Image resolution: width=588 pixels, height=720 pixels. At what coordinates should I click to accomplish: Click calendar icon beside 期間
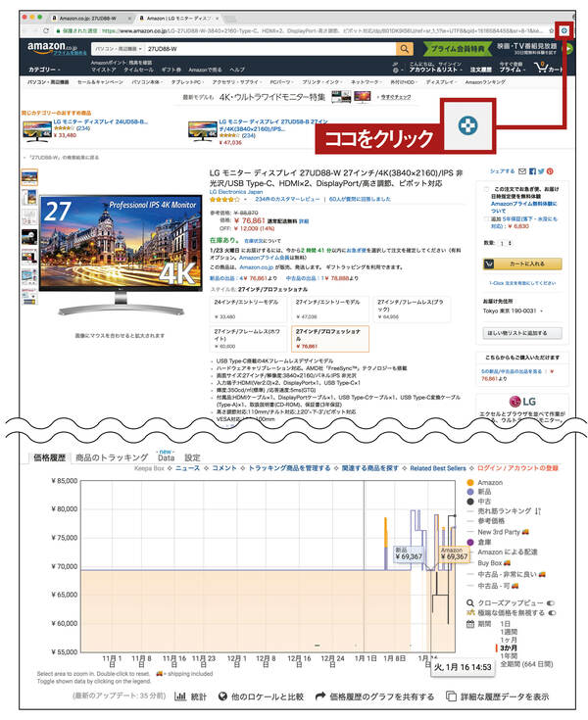tap(470, 624)
